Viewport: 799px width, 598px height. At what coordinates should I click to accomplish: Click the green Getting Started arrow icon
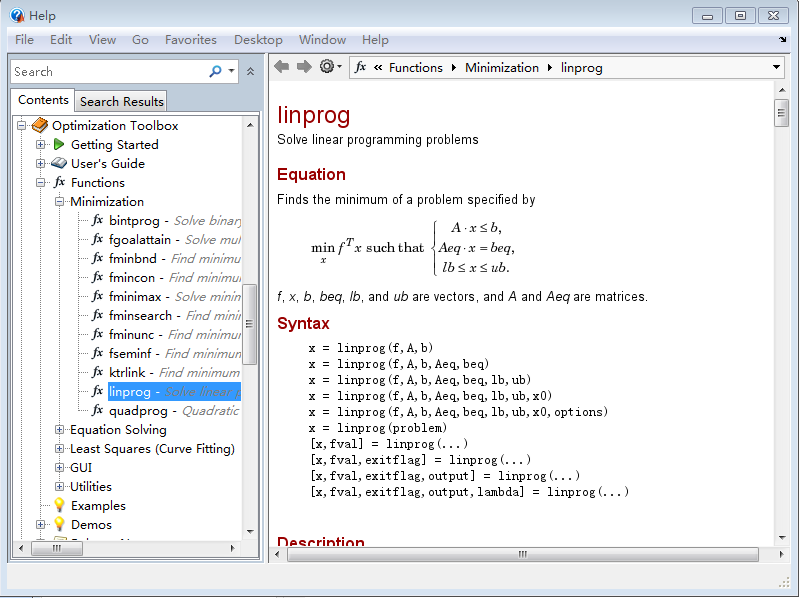[x=59, y=145]
